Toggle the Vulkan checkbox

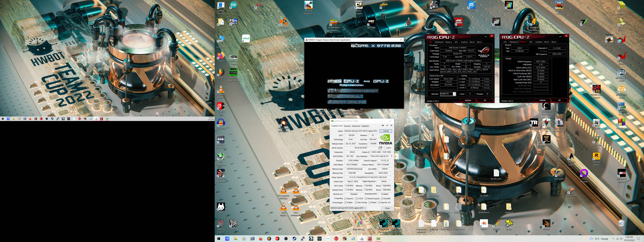[345, 202]
